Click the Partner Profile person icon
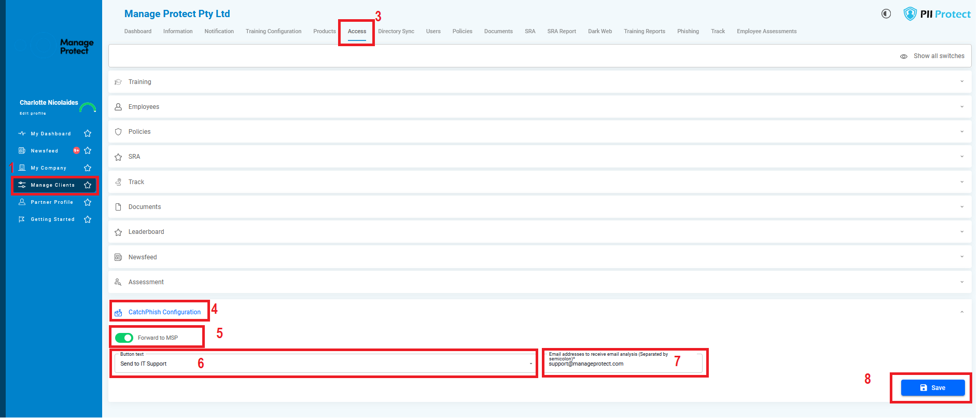The height and width of the screenshot is (418, 980). pos(22,202)
